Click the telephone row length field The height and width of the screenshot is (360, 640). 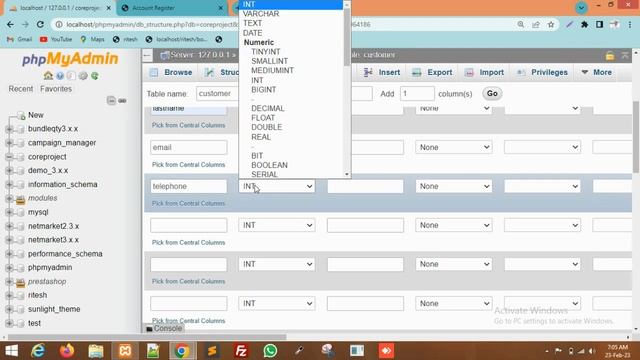365,186
